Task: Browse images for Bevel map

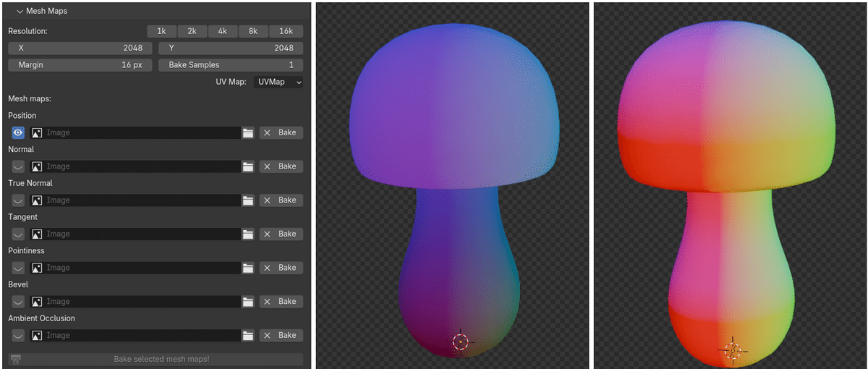Action: coord(36,302)
